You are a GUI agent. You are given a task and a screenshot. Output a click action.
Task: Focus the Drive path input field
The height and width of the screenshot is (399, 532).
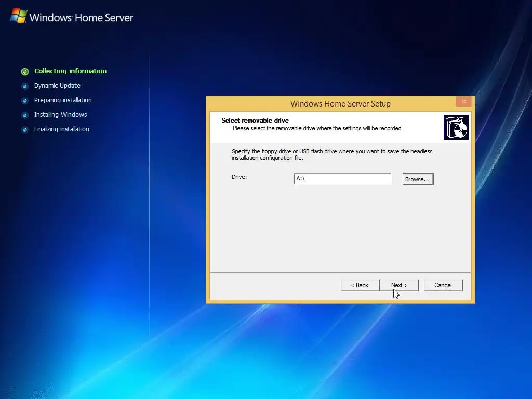342,179
